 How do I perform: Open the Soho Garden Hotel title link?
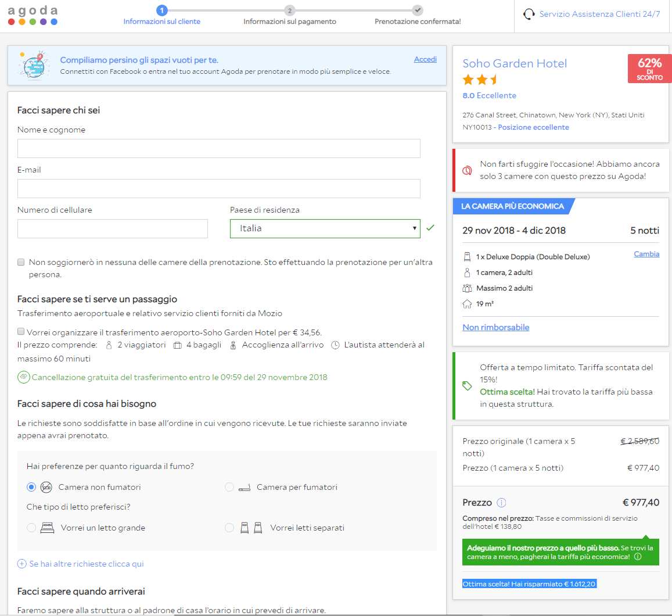[515, 63]
